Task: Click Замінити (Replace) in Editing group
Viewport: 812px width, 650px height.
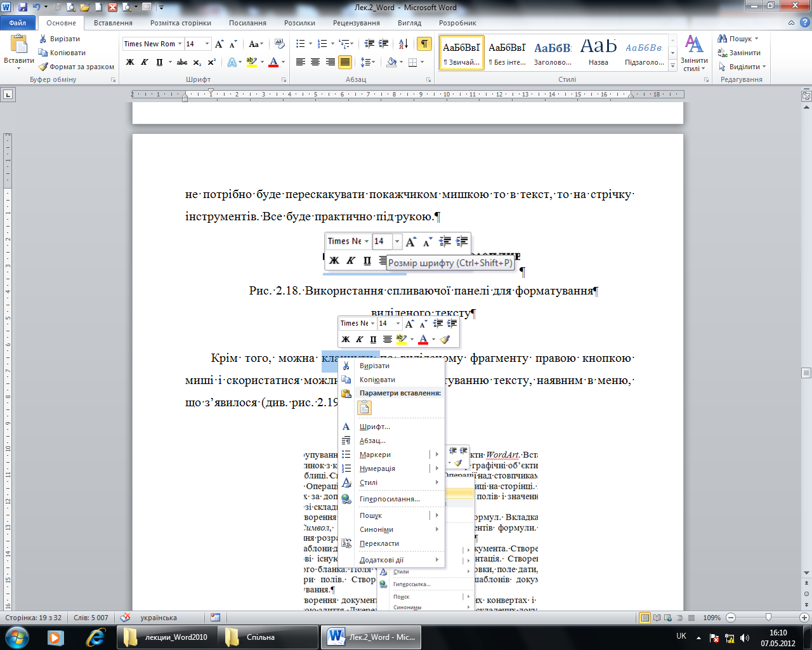Action: click(x=740, y=53)
